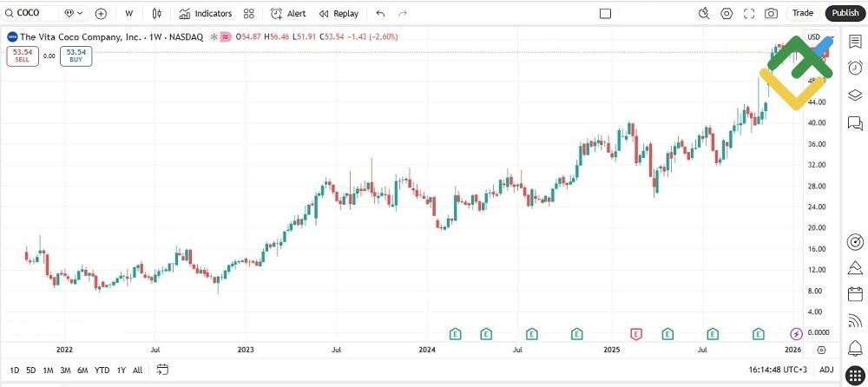Select the 1Y date range
868x387 pixels.
pos(122,370)
